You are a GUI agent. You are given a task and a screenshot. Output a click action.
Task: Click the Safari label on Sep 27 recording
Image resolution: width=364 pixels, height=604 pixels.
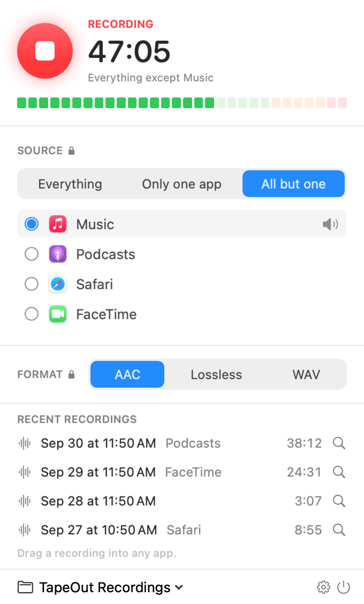184,530
